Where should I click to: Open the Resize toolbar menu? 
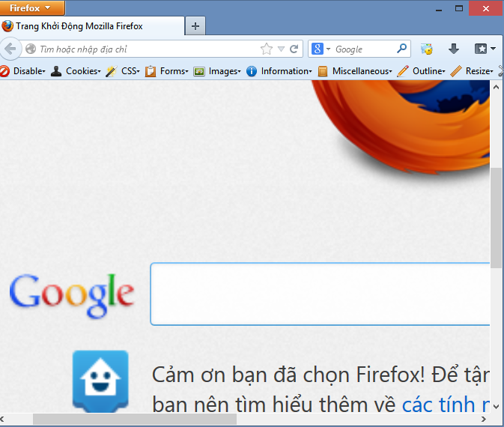(x=472, y=71)
